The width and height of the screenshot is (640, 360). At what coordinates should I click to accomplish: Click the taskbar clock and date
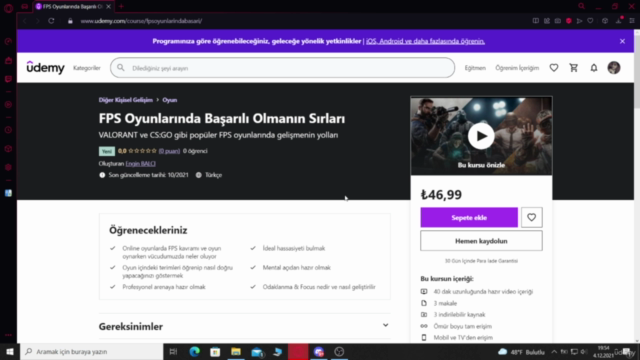point(603,351)
